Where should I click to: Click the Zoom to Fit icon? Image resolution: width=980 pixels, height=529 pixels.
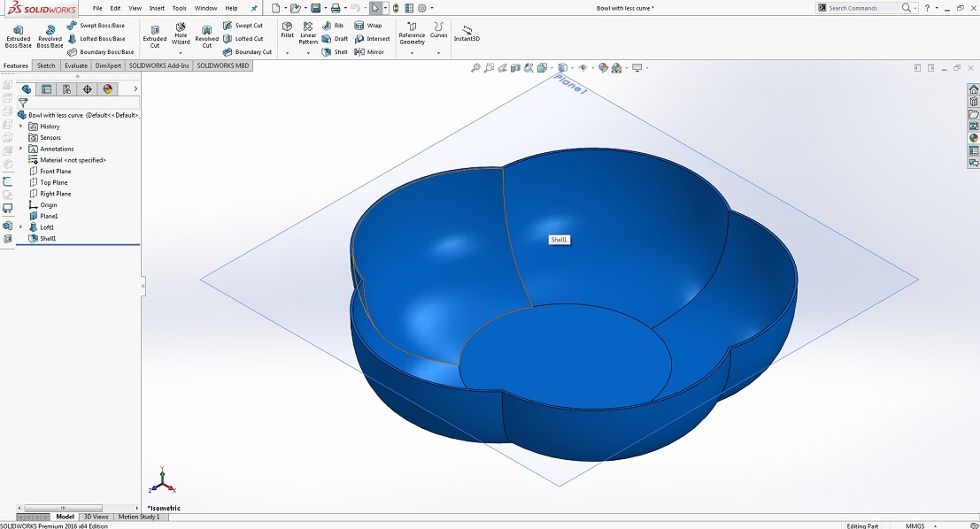tap(475, 67)
